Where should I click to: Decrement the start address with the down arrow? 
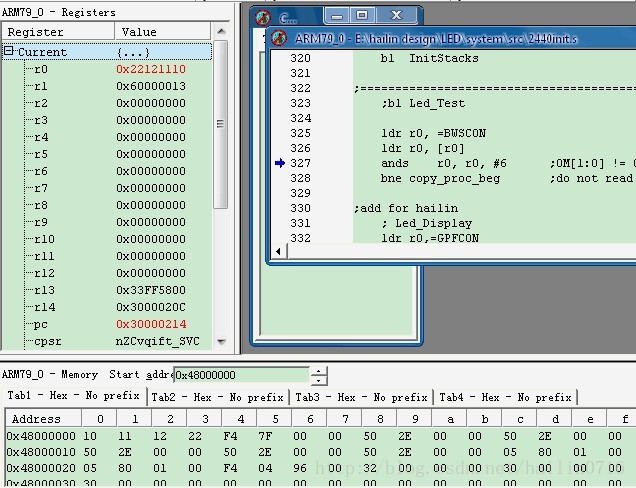click(x=319, y=380)
